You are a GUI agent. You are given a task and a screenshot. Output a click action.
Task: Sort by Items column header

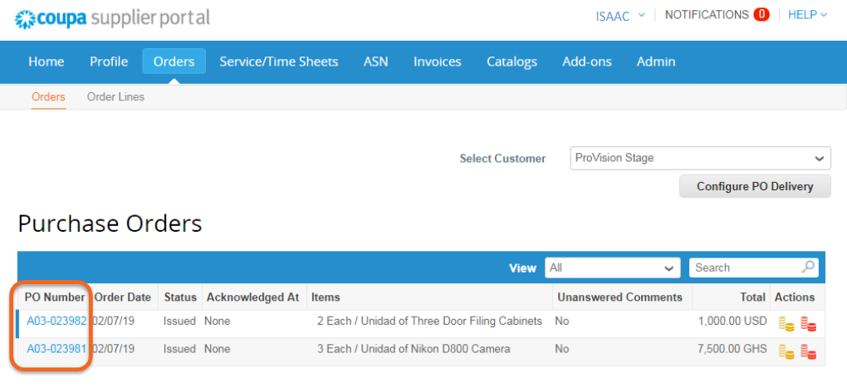click(x=326, y=297)
